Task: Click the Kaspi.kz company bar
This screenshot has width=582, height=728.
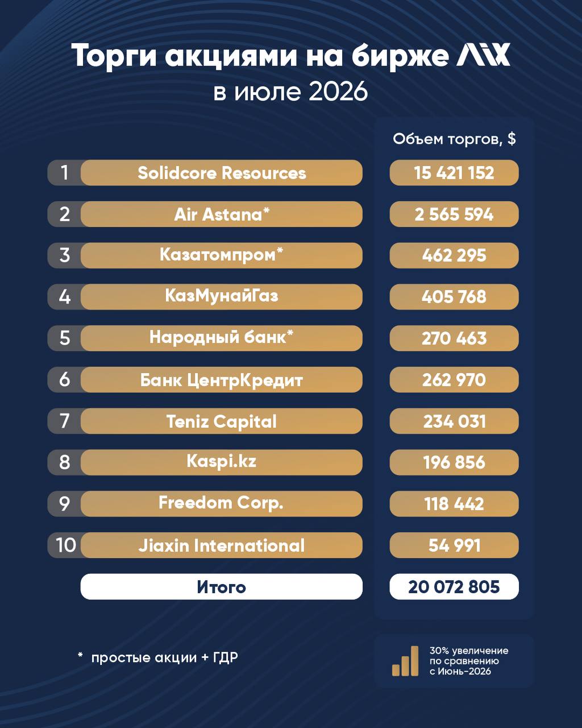Action: click(222, 462)
